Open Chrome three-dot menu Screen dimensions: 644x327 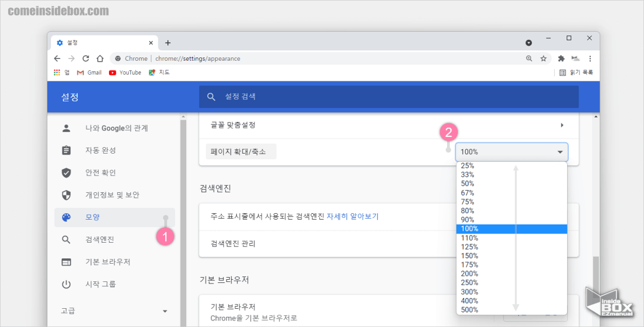coord(590,59)
